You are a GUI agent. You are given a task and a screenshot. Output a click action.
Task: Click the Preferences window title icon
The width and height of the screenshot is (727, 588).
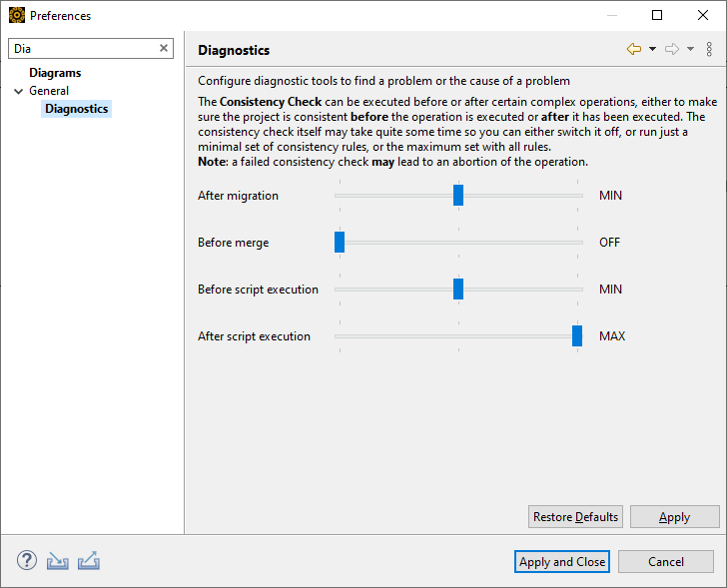pyautogui.click(x=16, y=15)
